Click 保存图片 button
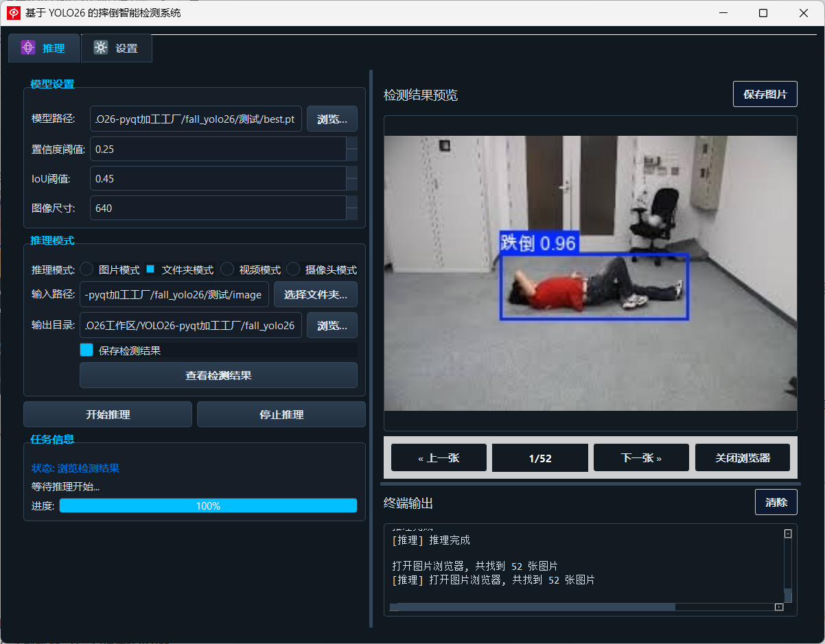Screen dimensions: 825x644 pyautogui.click(x=765, y=94)
